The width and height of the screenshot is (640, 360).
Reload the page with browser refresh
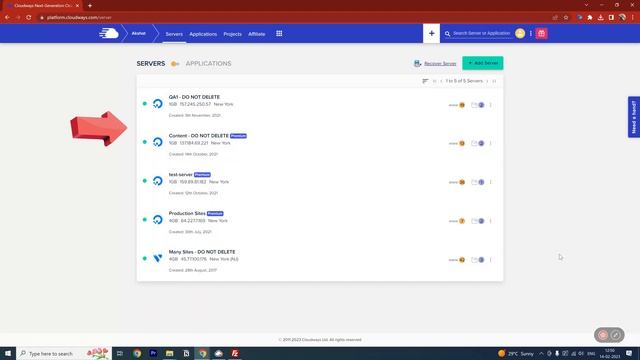click(x=29, y=18)
